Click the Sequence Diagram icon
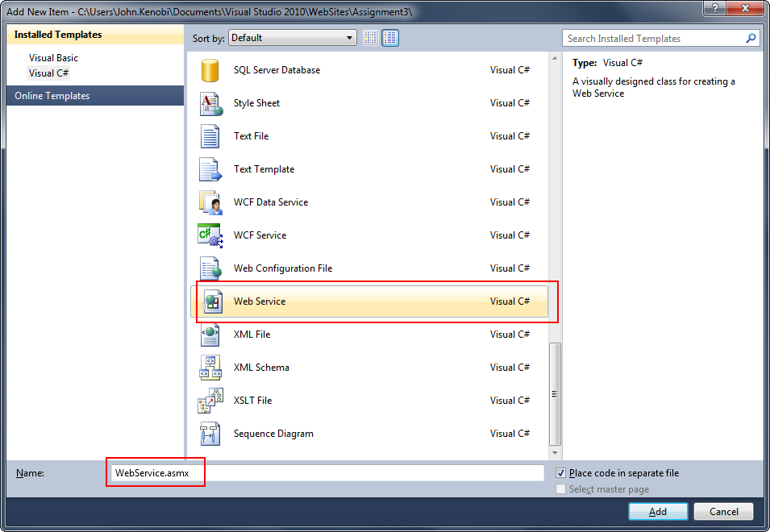The image size is (770, 532). tap(210, 434)
